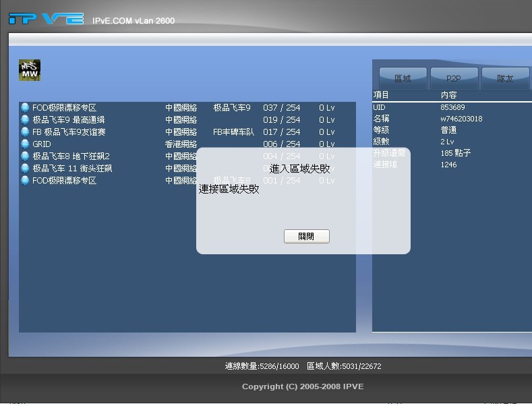
Task: Select the FB 极品飞车9友谊赛 room
Action: pyautogui.click(x=69, y=132)
